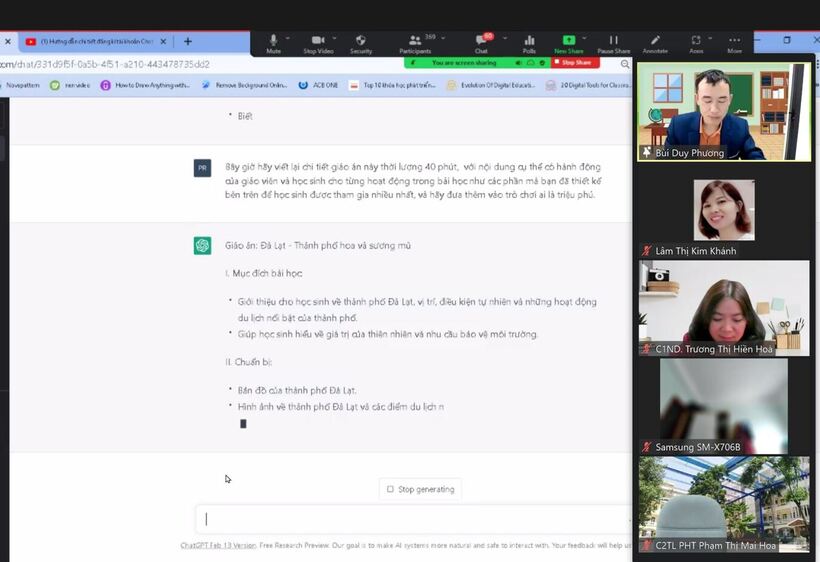Start a New Share
The height and width of the screenshot is (562, 820).
coord(568,41)
